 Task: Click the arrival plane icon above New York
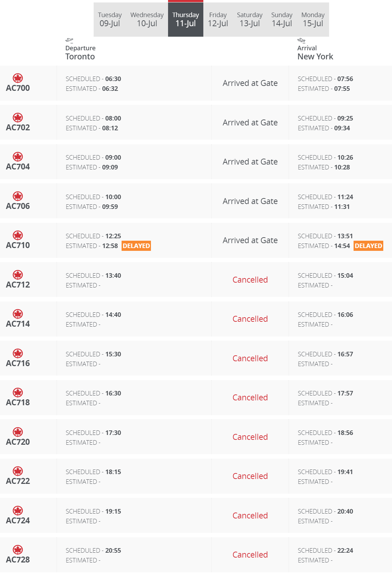click(x=302, y=41)
